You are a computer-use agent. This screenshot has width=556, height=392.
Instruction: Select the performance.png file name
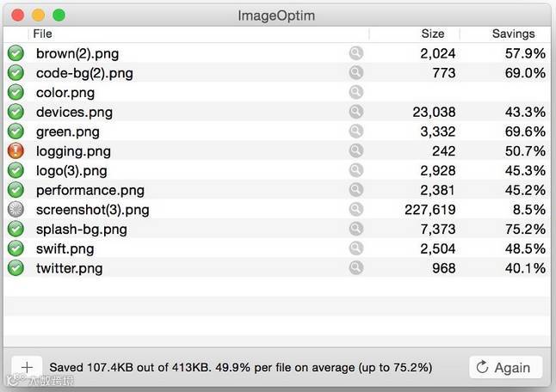(x=88, y=190)
